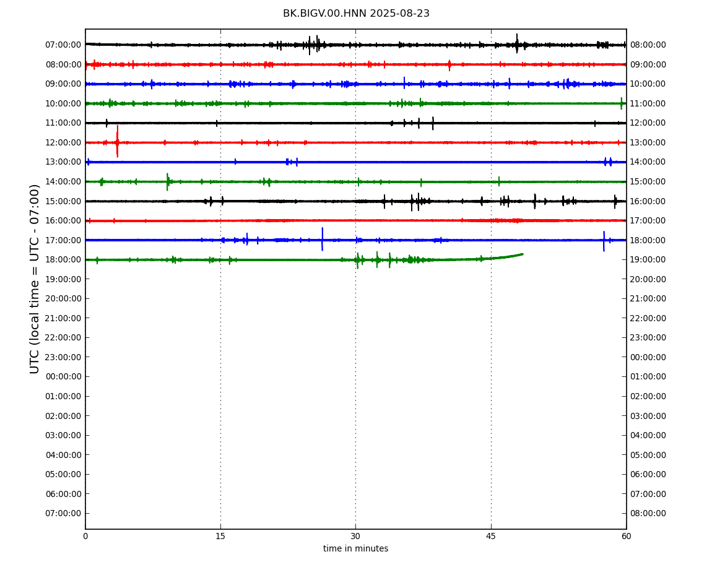This screenshot has height=588, width=712.
Task: Click the x-axis title time in minutes
Action: [355, 548]
